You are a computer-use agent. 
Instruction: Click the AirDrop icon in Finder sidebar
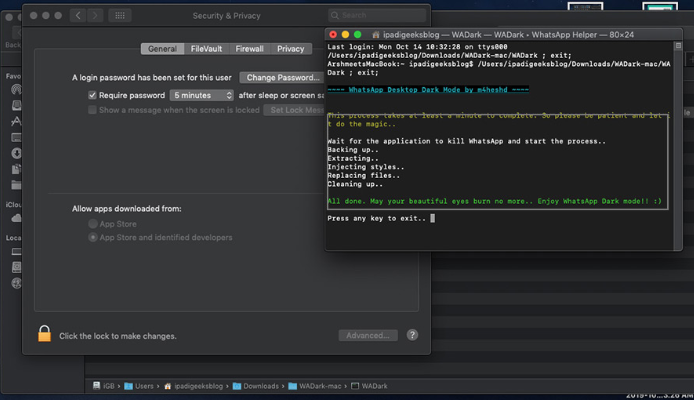tap(16, 90)
